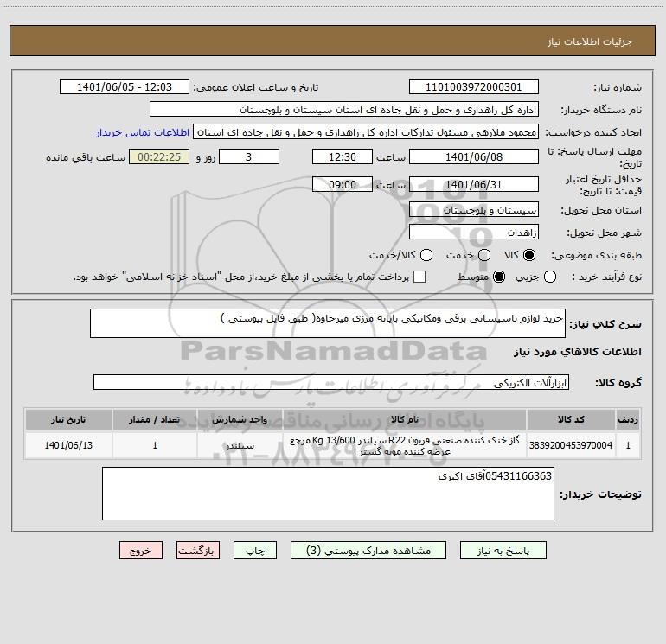Click the شهر محل تحویل field زاهدان
This screenshot has height=644, width=666.
coord(474,233)
